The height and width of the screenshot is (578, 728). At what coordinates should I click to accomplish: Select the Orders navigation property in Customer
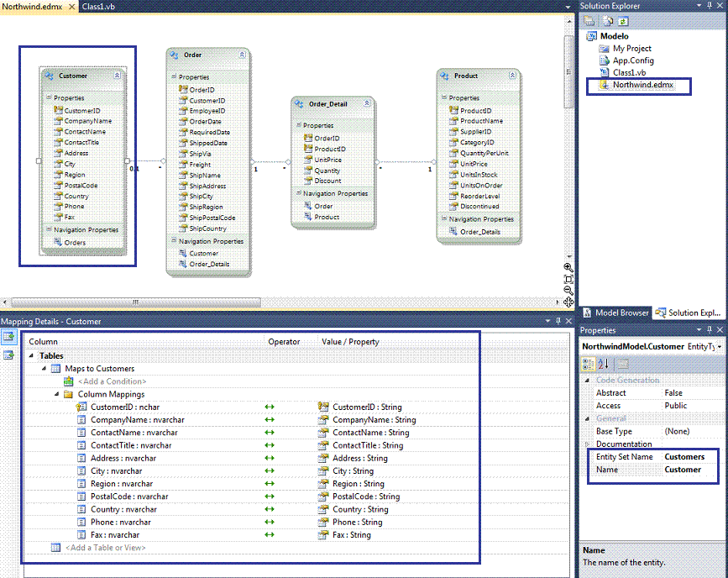pyautogui.click(x=75, y=243)
